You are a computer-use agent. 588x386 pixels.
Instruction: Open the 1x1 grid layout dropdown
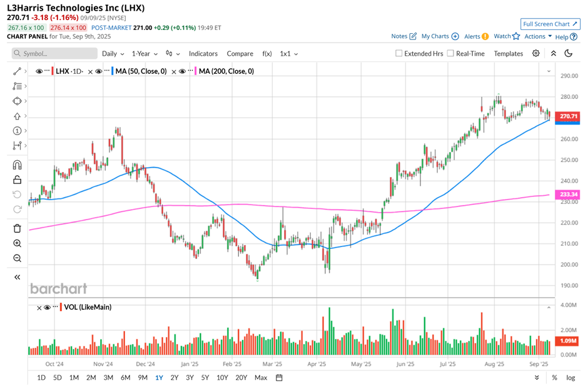pyautogui.click(x=289, y=54)
